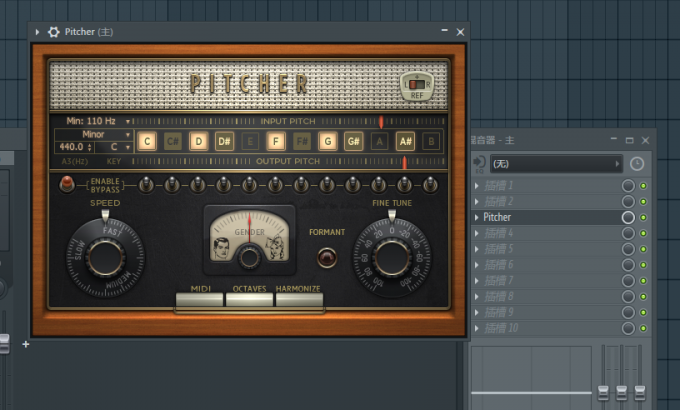Toggle green enable LED for Pitcher slot
The image size is (680, 410).
pyautogui.click(x=644, y=217)
